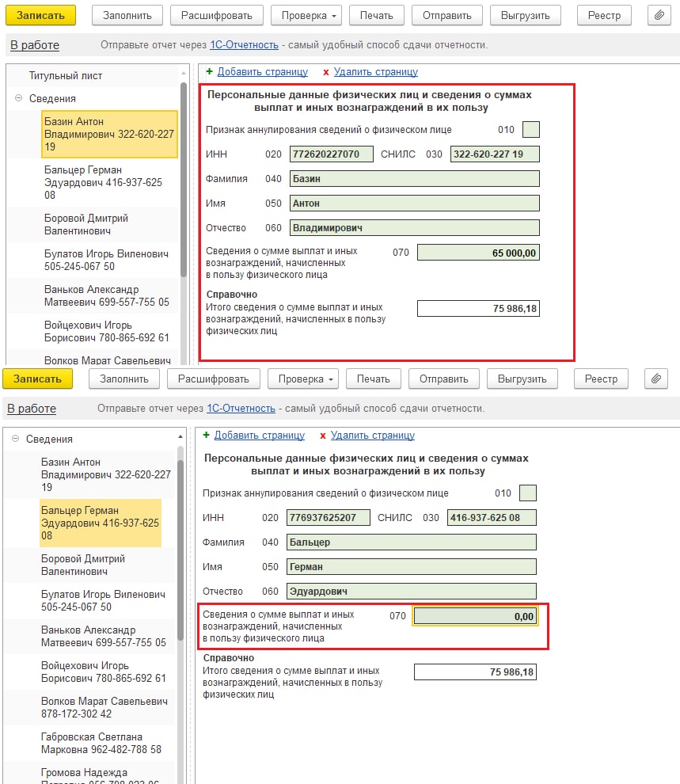680x784 pixels.
Task: Click the ИНН field containing 776937625207
Action: click(329, 518)
